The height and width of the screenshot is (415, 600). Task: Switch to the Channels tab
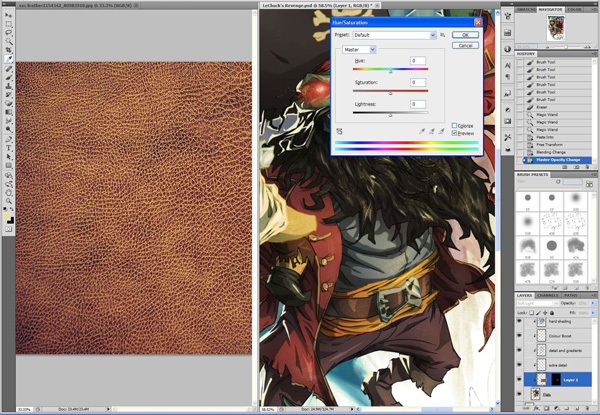click(x=548, y=295)
